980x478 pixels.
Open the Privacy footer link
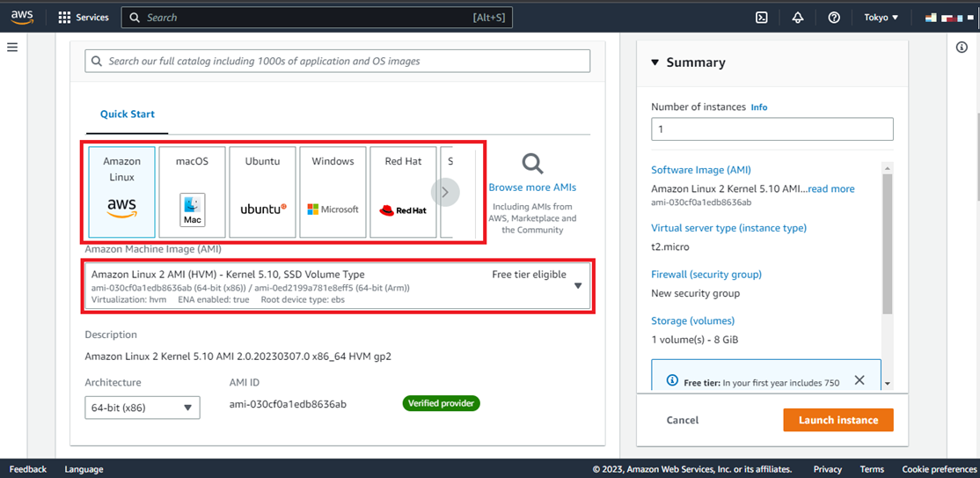pos(828,469)
